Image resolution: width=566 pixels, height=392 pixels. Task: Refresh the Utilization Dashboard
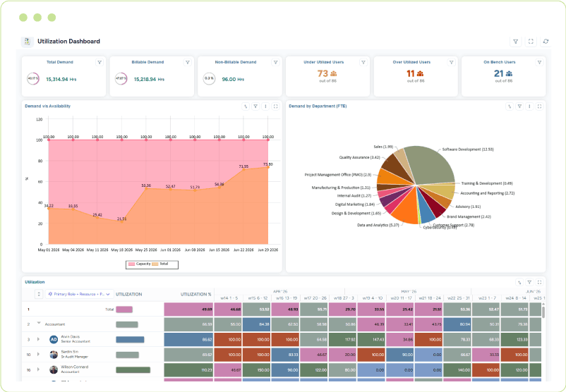pos(546,42)
